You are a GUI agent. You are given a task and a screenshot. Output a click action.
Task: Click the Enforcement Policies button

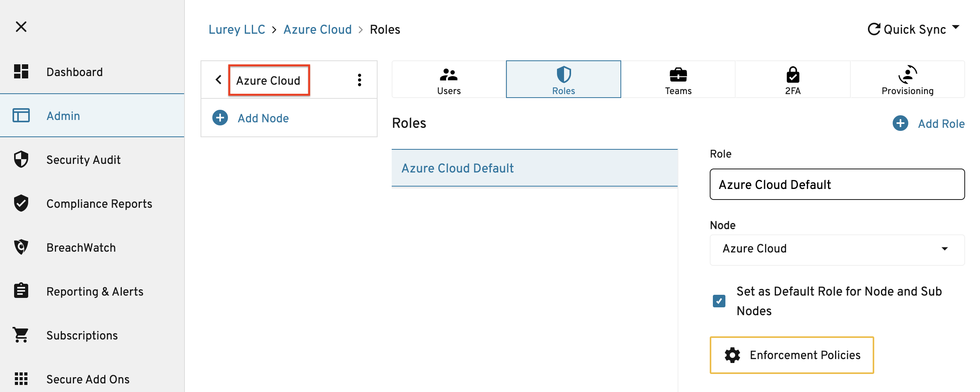point(792,355)
